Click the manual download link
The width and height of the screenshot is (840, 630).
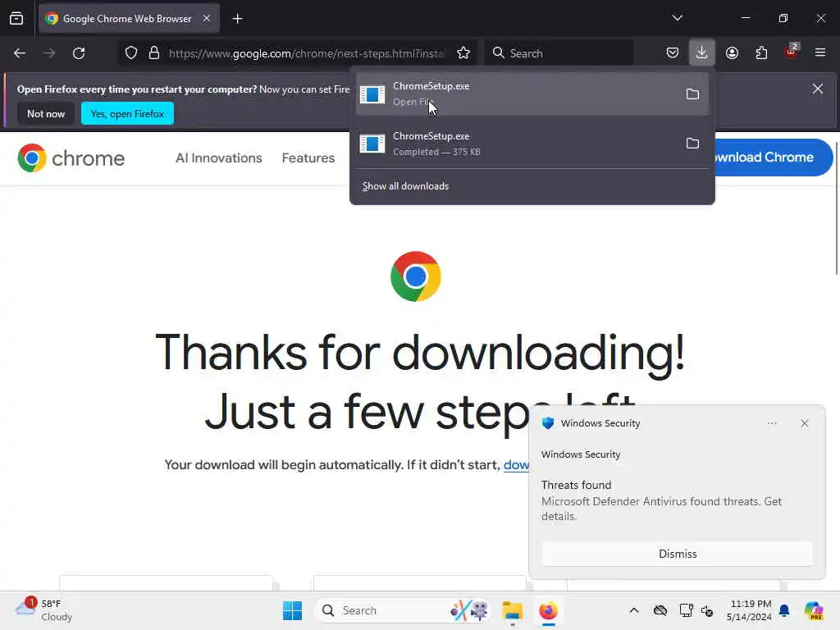(x=516, y=465)
